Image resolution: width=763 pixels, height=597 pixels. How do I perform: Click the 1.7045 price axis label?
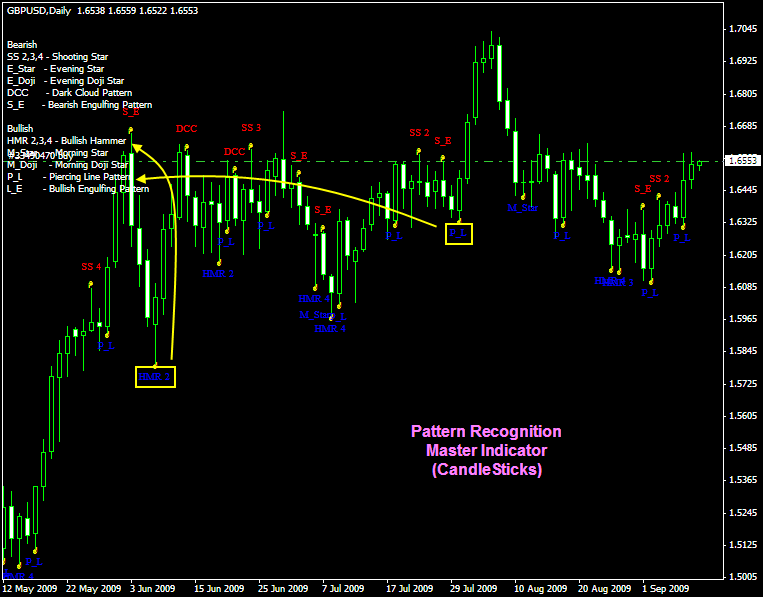[x=742, y=29]
